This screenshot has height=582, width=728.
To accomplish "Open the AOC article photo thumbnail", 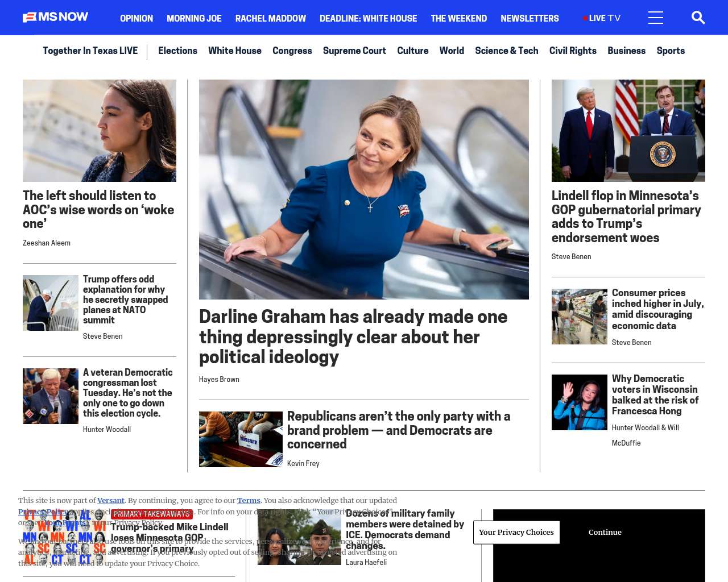I will coord(100,131).
